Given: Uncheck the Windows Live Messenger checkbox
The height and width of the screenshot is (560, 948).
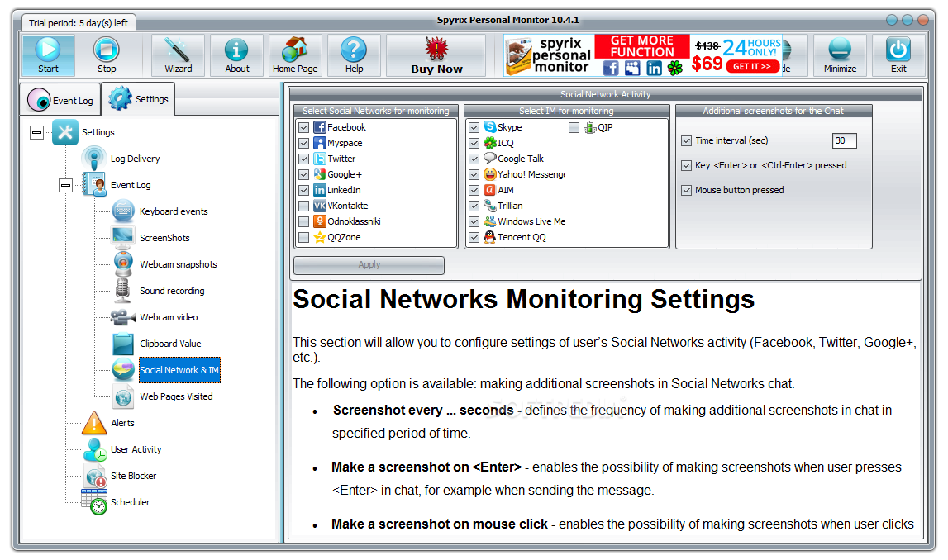Looking at the screenshot, I should click(474, 221).
